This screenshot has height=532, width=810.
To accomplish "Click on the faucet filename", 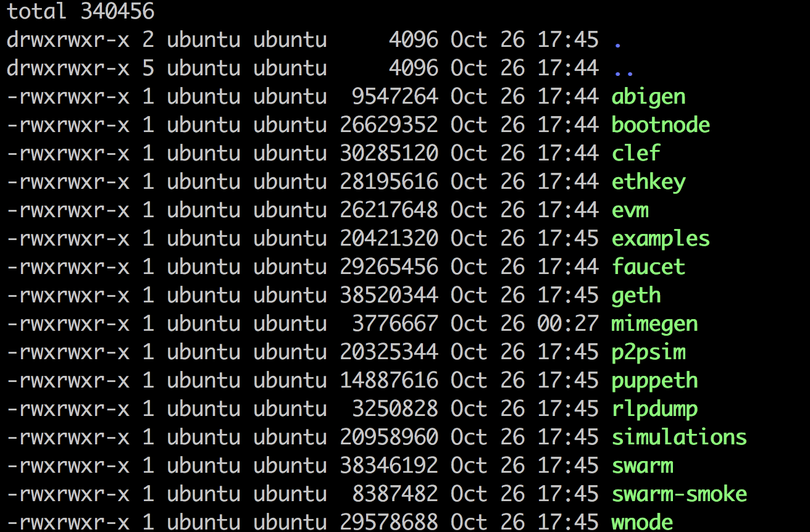I will tap(648, 267).
